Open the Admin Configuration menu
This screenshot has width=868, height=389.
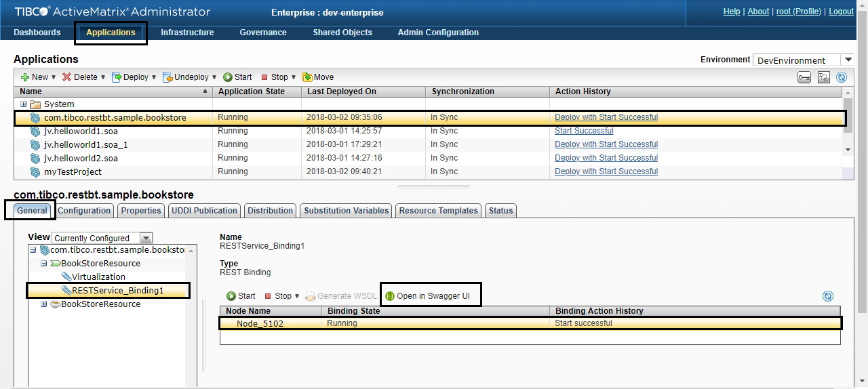click(x=438, y=33)
